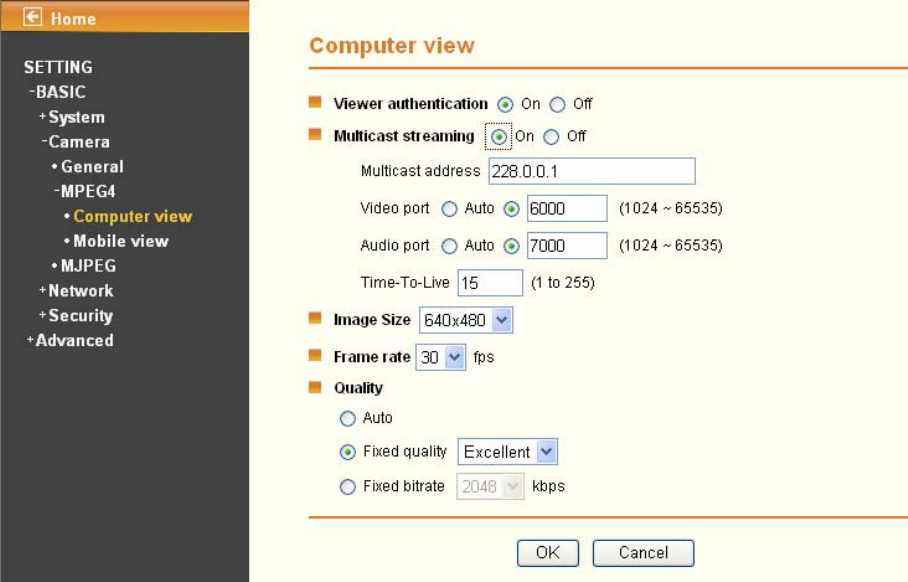Choose Fixed quality option
The image size is (908, 582).
click(347, 452)
